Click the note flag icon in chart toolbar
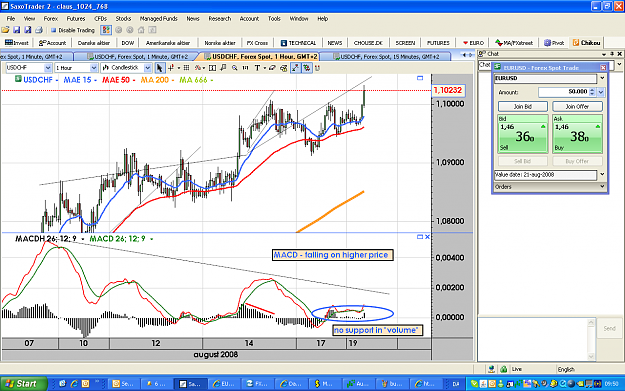Image resolution: width=625 pixels, height=391 pixels. 223,68
